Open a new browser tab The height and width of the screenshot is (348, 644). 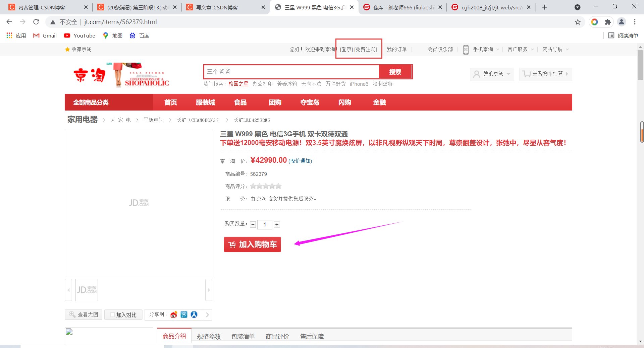(545, 7)
